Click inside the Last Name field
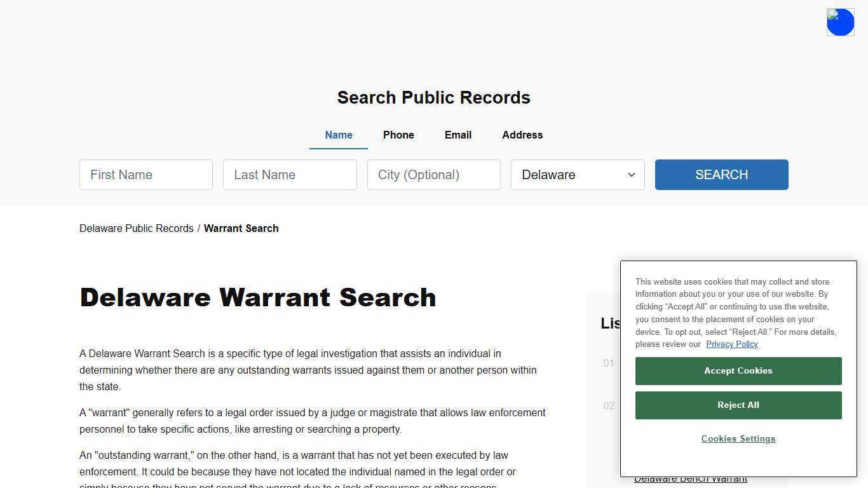868x488 pixels. tap(290, 175)
